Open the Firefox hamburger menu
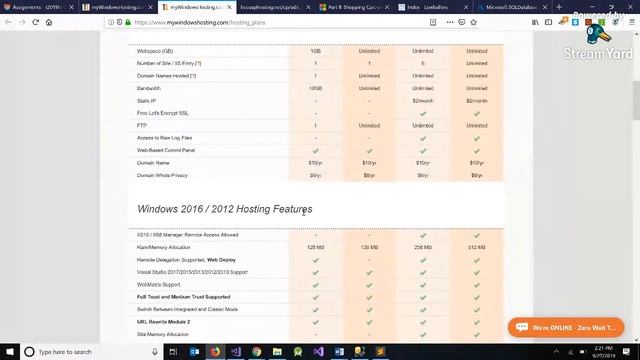640x360 pixels. [632, 22]
